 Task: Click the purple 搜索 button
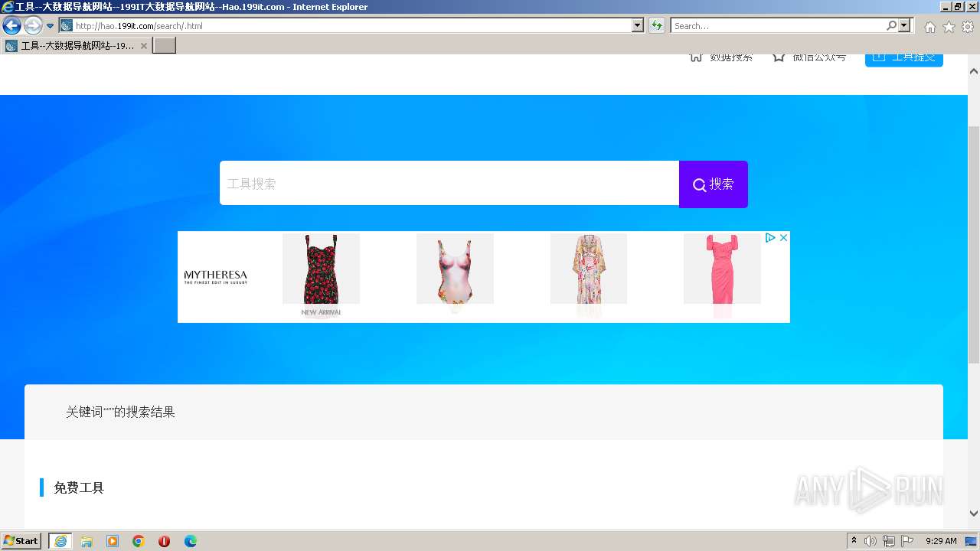[714, 184]
